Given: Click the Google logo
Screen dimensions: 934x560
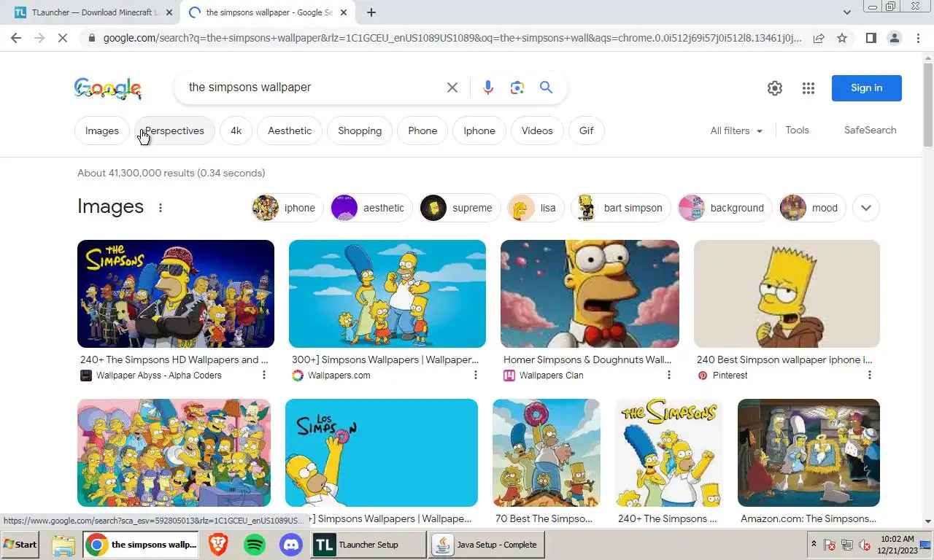Looking at the screenshot, I should click(x=108, y=88).
